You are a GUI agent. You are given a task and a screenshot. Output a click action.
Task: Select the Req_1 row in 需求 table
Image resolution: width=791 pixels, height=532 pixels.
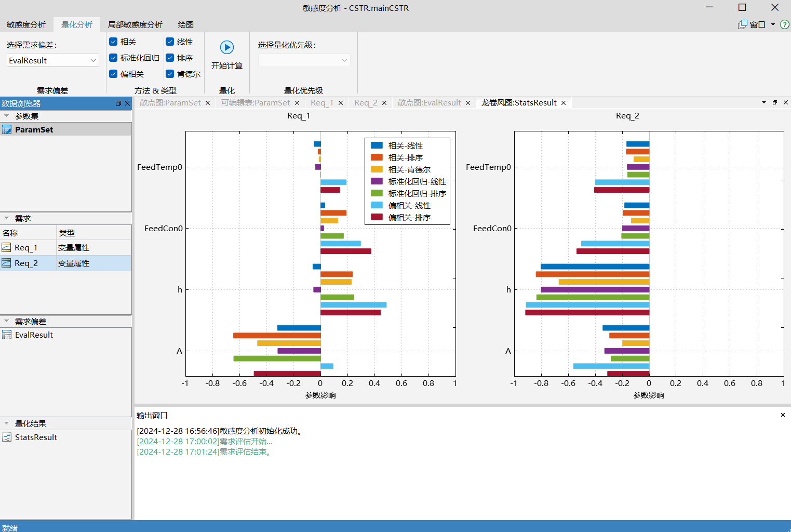point(26,248)
